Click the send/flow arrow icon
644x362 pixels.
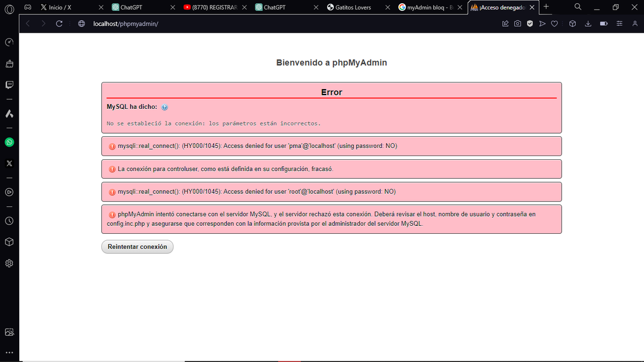click(542, 24)
